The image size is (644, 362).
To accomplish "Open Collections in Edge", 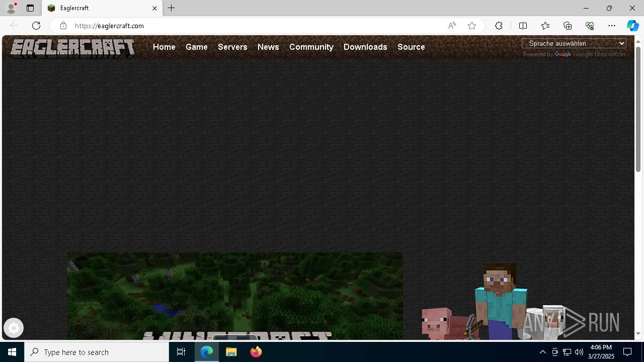I will (x=568, y=26).
